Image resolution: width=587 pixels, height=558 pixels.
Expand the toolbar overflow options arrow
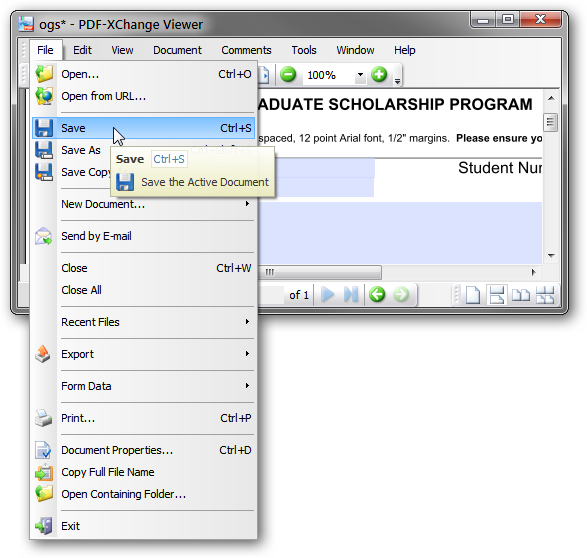coord(397,80)
